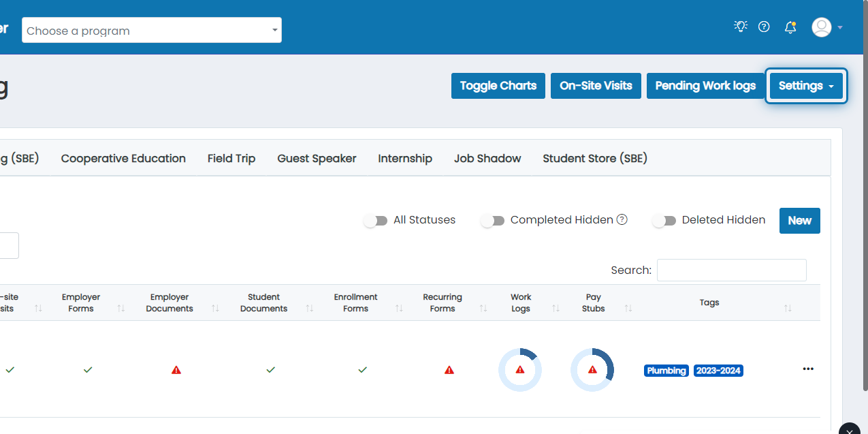Toggle the Completed Hidden switch

(493, 220)
